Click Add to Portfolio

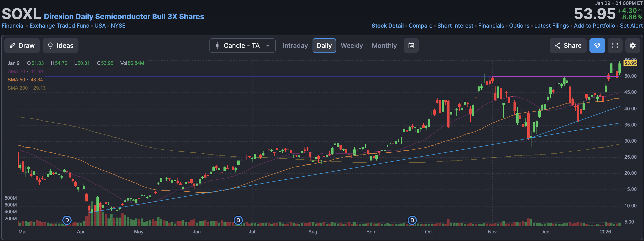[x=594, y=26]
